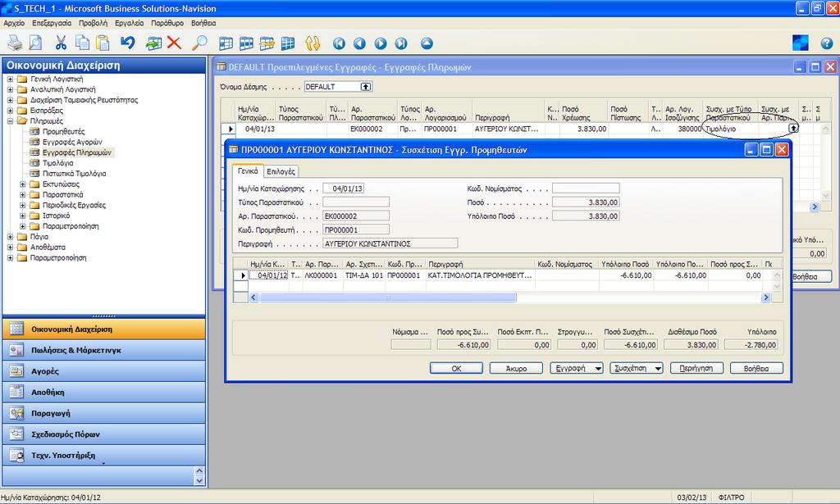The width and height of the screenshot is (840, 504).
Task: Click the Τύπος Παραστατικού input field
Action: [x=356, y=202]
